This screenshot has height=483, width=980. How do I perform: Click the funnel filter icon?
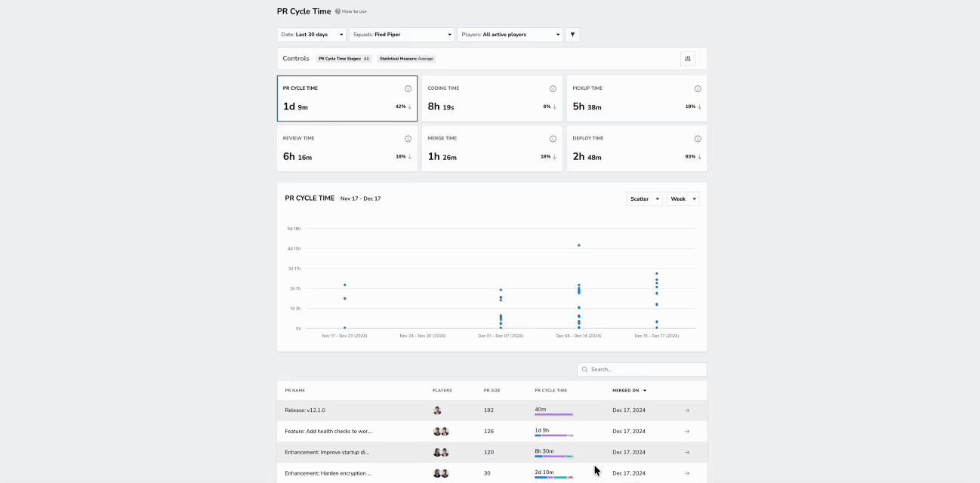(573, 35)
